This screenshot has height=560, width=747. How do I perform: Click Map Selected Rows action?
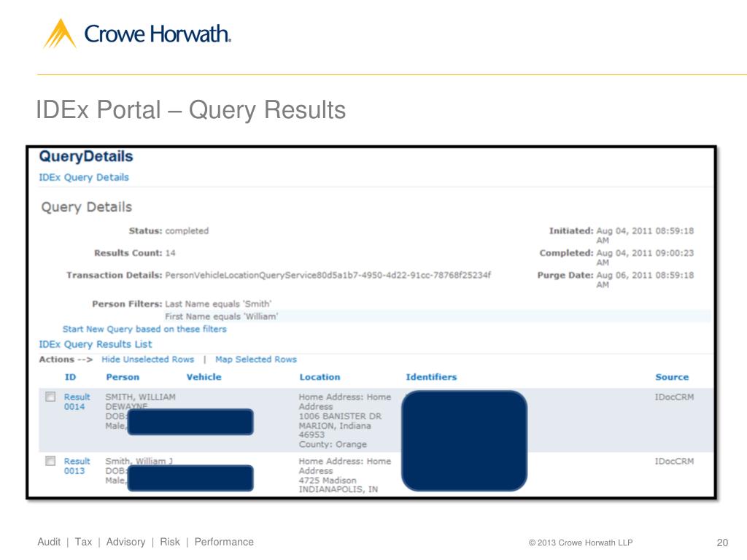[x=256, y=359]
